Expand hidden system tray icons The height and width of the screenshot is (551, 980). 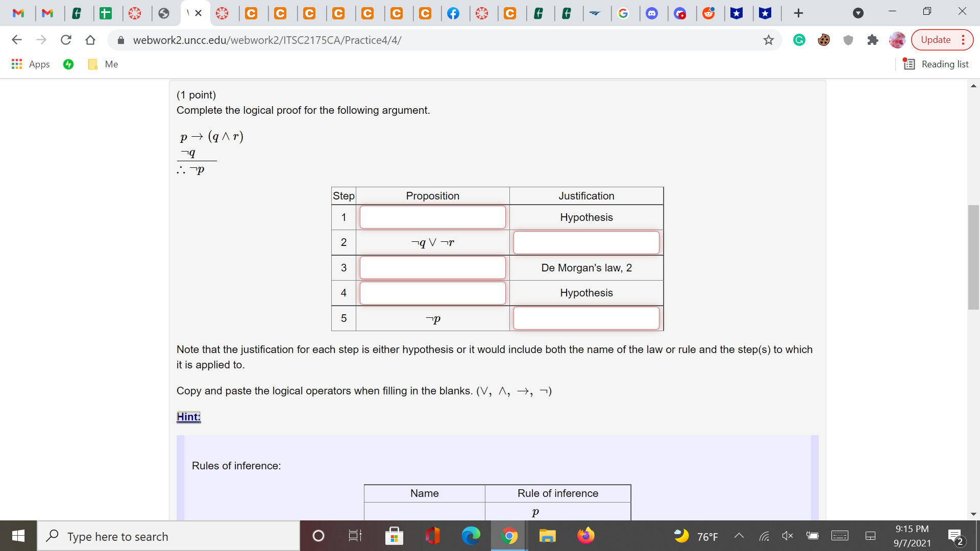(x=739, y=536)
